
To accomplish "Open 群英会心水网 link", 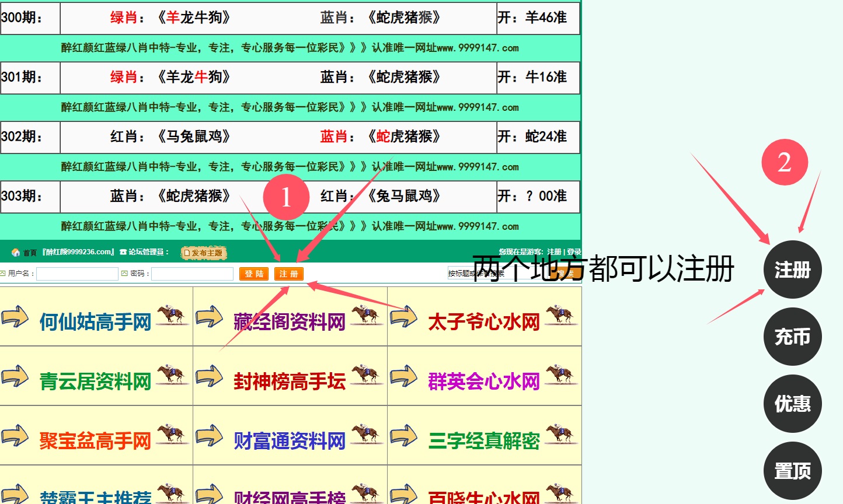I will (484, 381).
